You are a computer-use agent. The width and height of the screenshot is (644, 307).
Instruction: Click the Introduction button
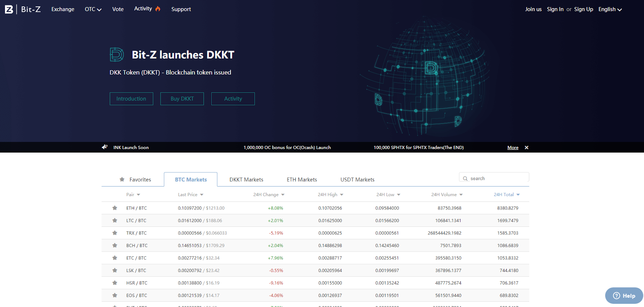(x=131, y=99)
